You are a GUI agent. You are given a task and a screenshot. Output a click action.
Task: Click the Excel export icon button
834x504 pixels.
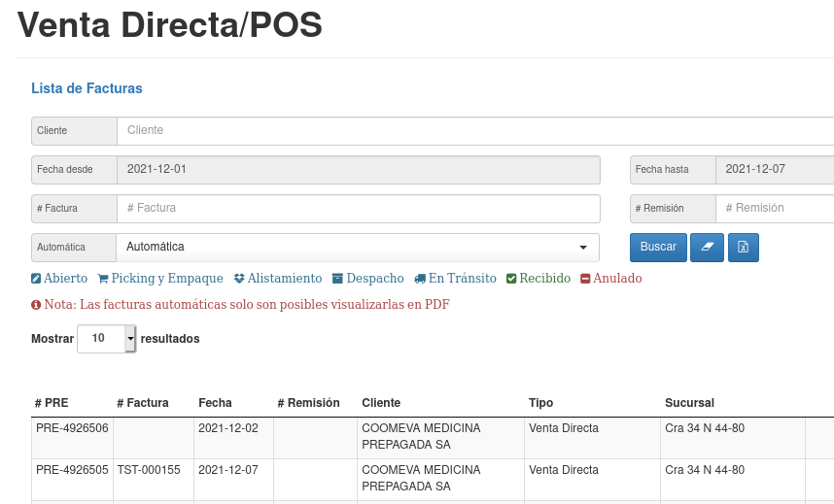[744, 248]
